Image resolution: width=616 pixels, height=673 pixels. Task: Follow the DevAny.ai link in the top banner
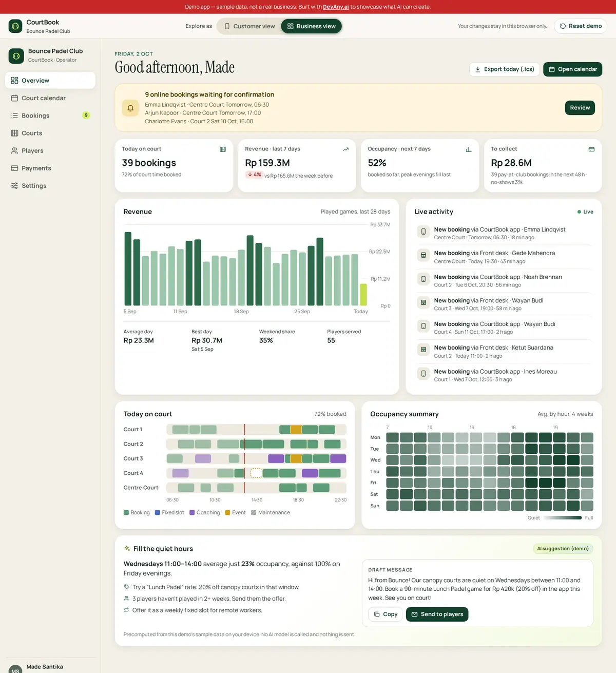tap(336, 7)
